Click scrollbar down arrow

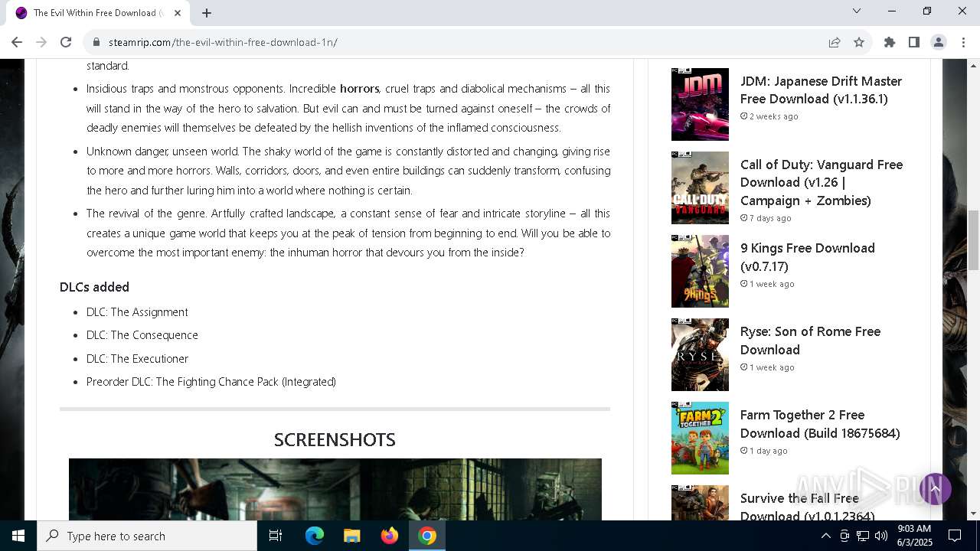973,514
